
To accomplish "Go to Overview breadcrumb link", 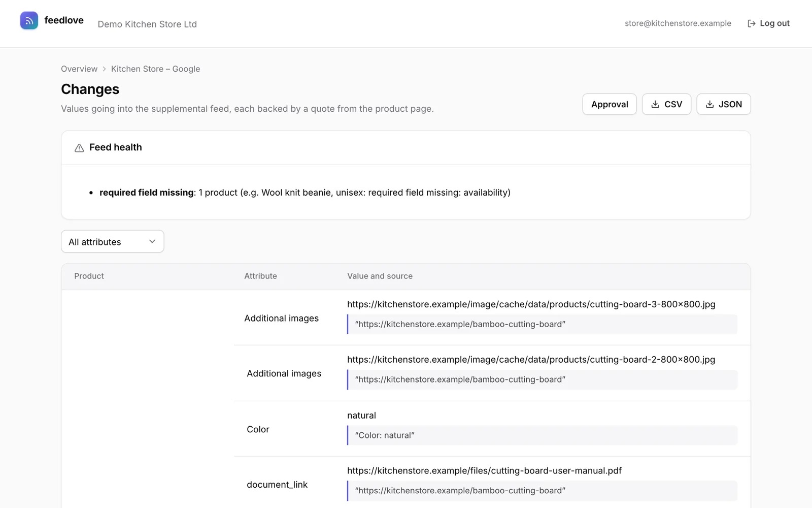I will coord(79,69).
